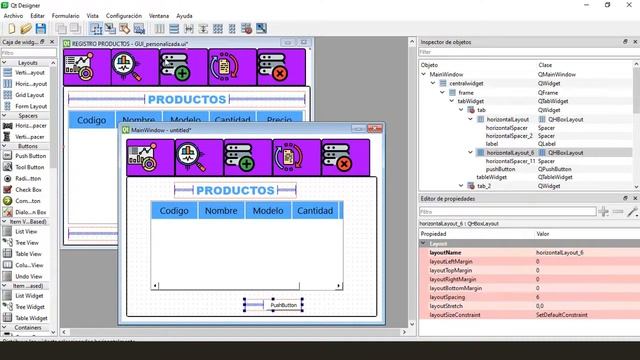Lay out vertically in splitter icon
The width and height of the screenshot is (640, 360).
point(203,29)
